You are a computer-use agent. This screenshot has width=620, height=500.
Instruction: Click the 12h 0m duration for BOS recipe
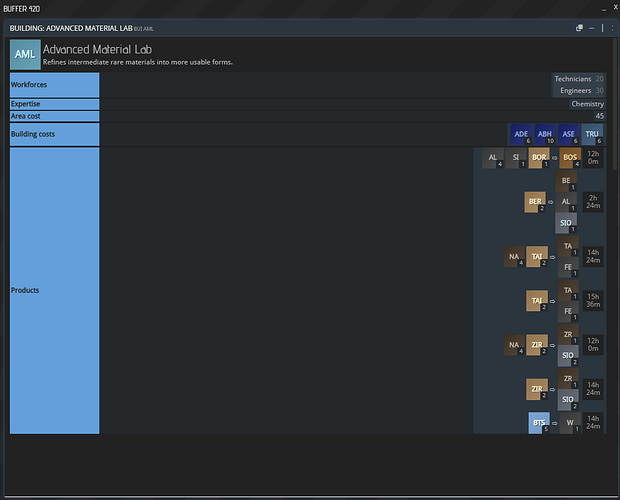pyautogui.click(x=593, y=158)
